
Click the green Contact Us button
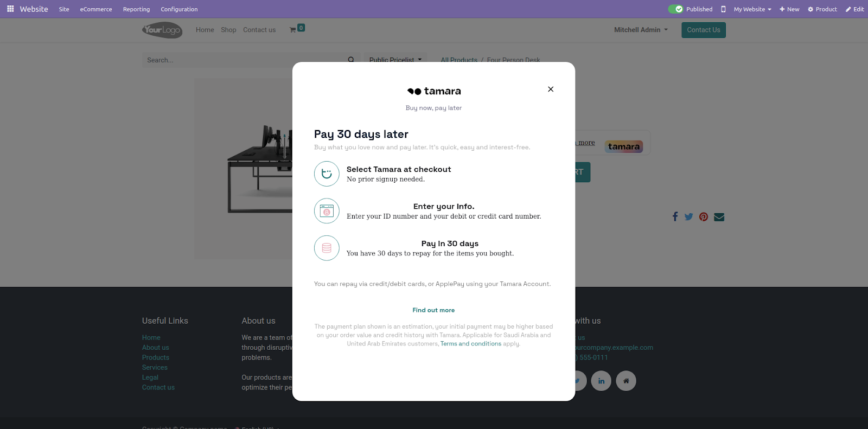[x=704, y=30]
